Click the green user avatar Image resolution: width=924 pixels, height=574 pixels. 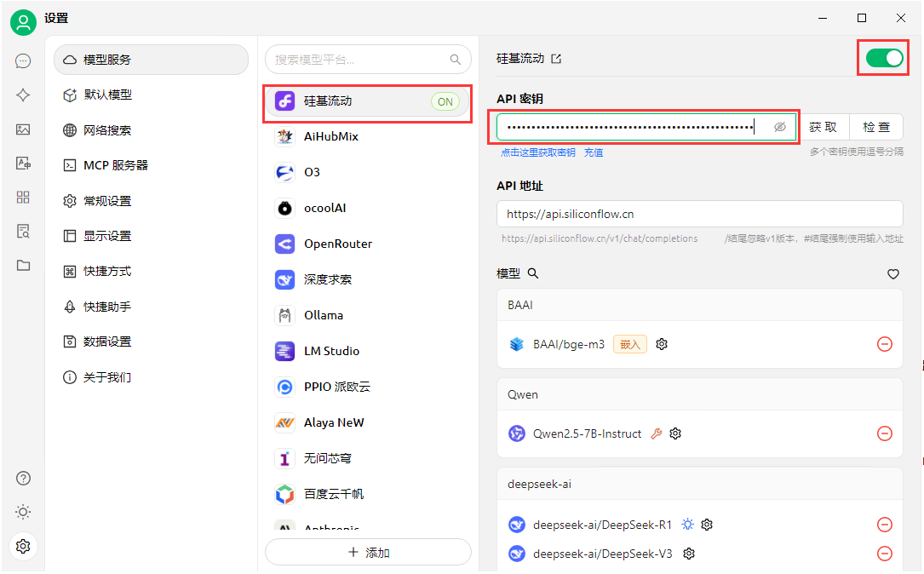click(23, 22)
